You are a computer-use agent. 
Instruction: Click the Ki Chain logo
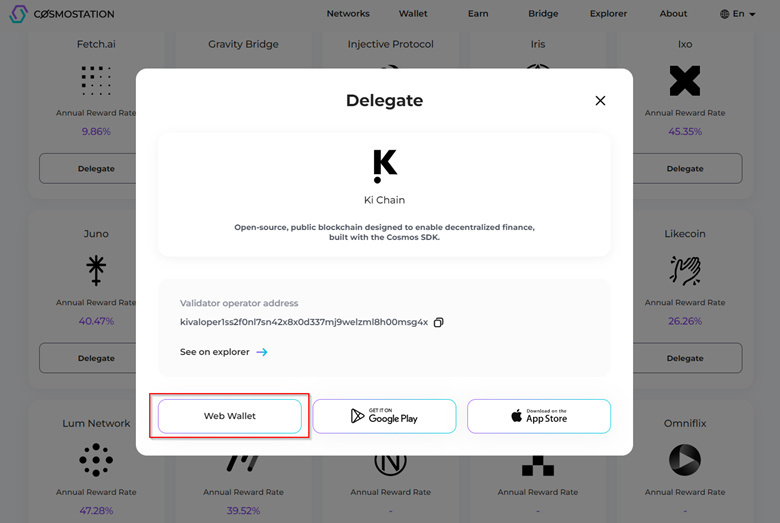coord(385,166)
